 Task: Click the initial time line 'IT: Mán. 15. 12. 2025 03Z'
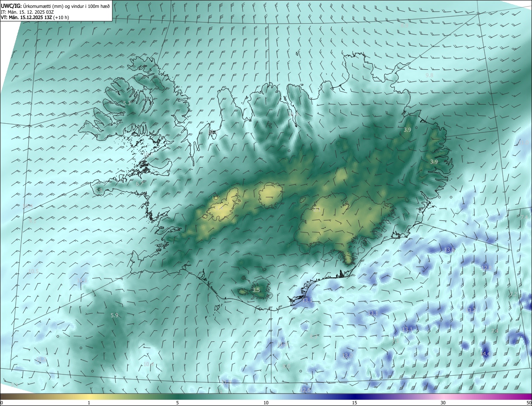pos(28,12)
